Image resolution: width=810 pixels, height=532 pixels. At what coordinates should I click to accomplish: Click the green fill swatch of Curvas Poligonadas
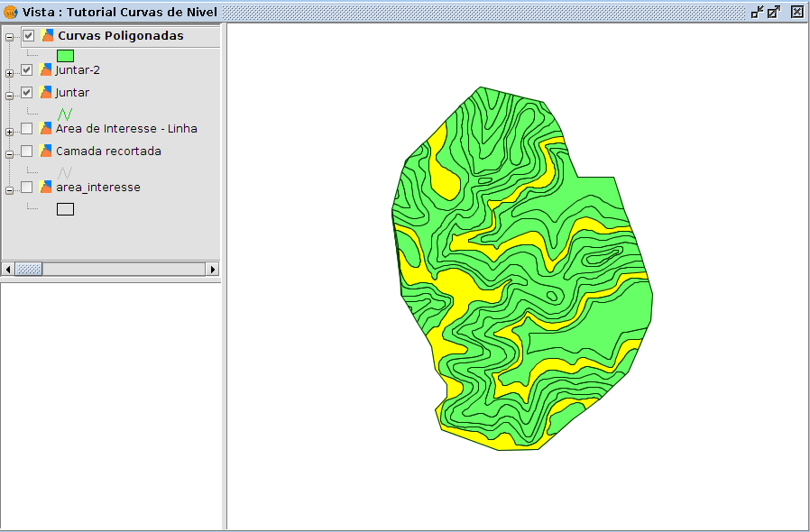[x=65, y=56]
